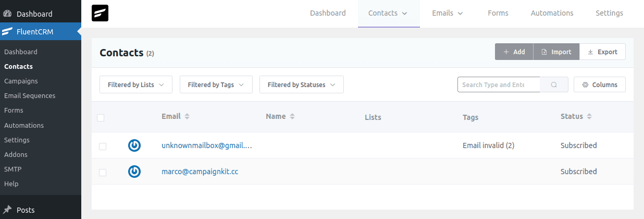Screen dimensions: 644x219
Task: Click Subscribed status for unknownmailbox@gmail row
Action: [578, 145]
